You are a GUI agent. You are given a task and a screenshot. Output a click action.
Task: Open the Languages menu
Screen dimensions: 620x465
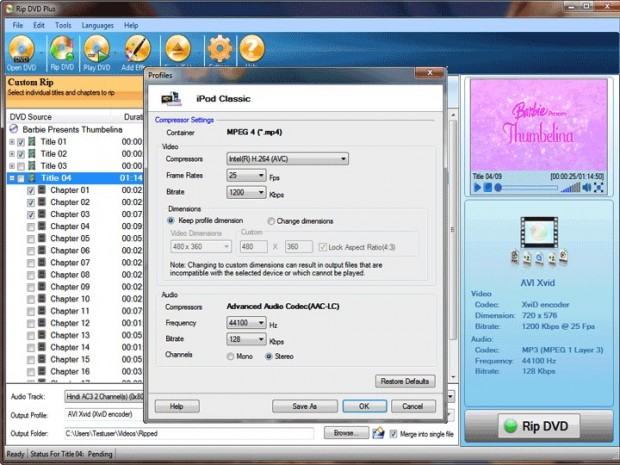[x=97, y=25]
